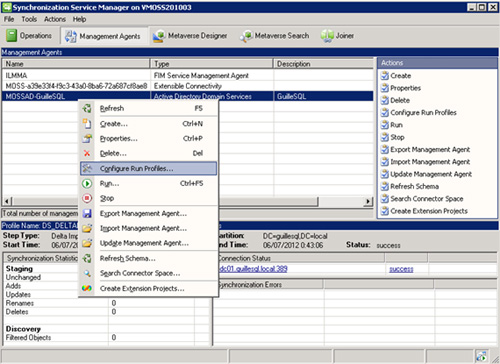Select Export Management Agent… menu entry

pos(148,213)
